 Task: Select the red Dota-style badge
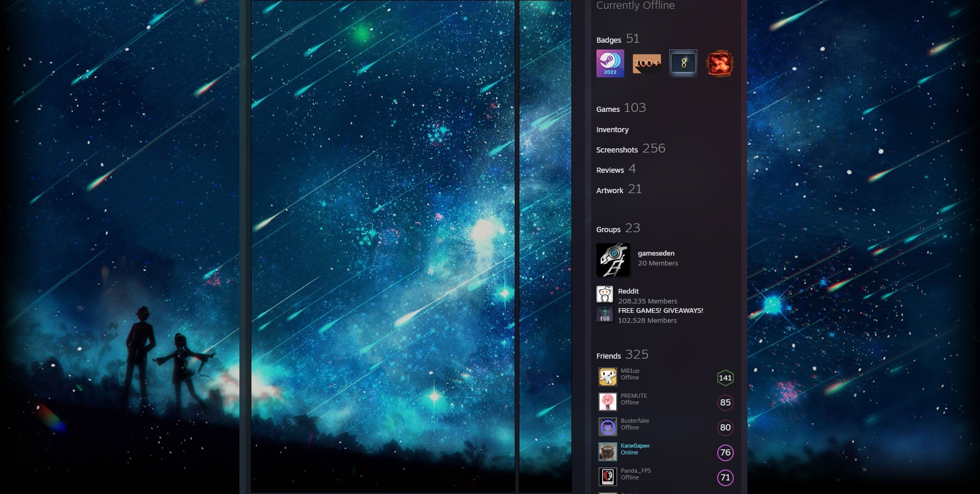coord(720,63)
